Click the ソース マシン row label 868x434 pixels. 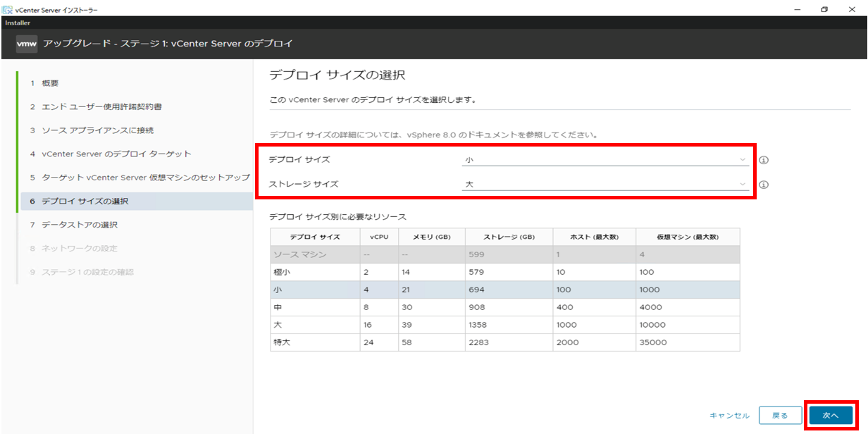[299, 254]
